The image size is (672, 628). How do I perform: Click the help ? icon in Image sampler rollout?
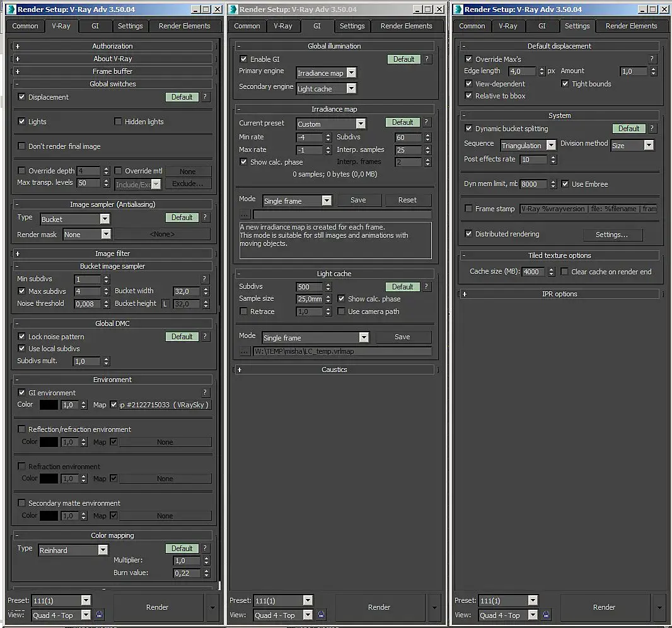(x=205, y=218)
